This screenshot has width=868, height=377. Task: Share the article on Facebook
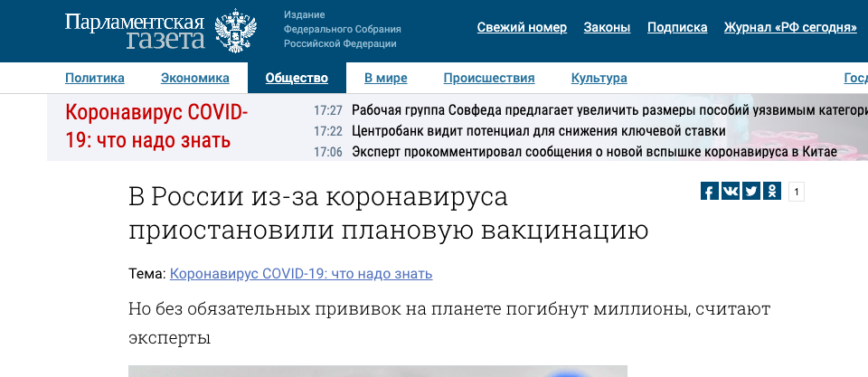tap(709, 191)
